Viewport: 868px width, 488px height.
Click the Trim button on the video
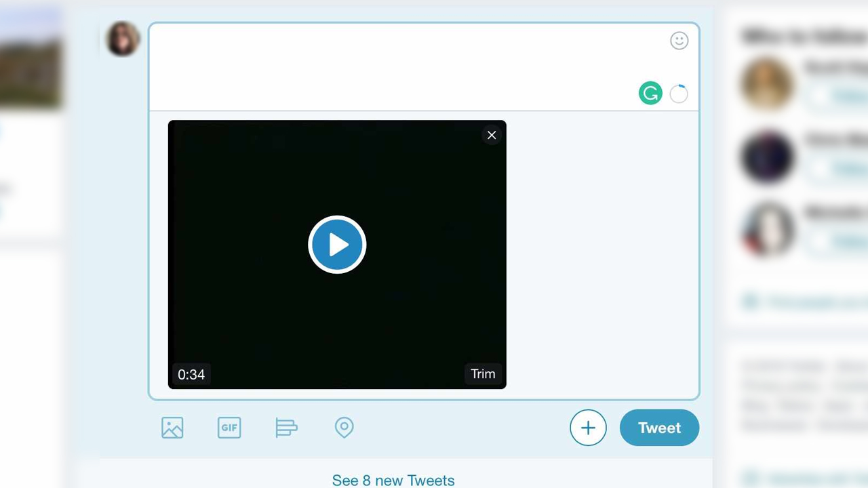(483, 374)
